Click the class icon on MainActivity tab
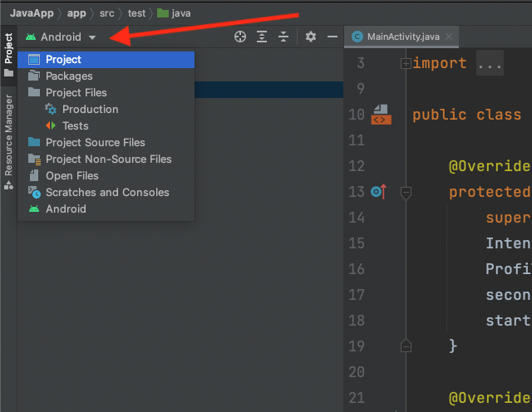 [357, 37]
